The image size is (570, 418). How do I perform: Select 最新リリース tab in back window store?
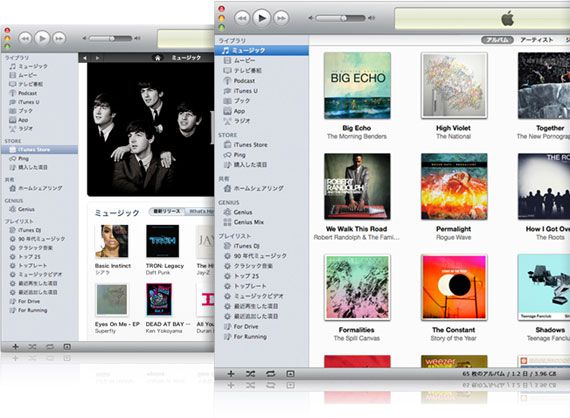166,211
